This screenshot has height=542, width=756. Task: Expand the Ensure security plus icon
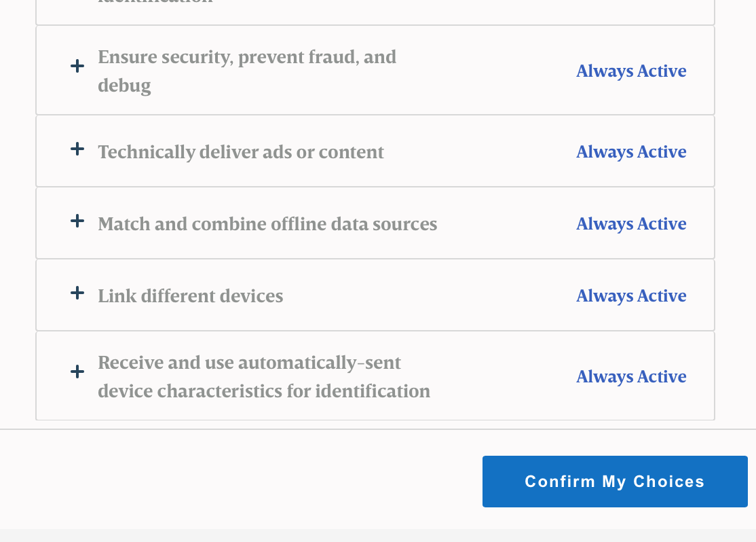coord(77,66)
